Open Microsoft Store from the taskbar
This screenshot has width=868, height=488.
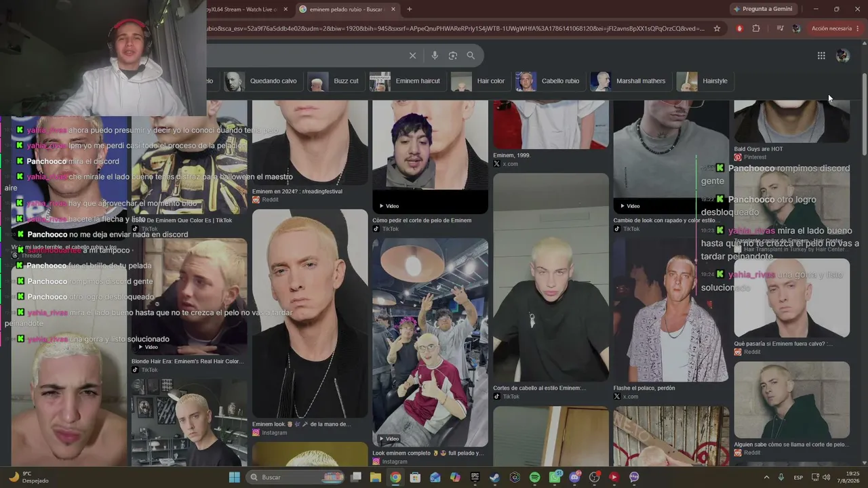coord(415,477)
